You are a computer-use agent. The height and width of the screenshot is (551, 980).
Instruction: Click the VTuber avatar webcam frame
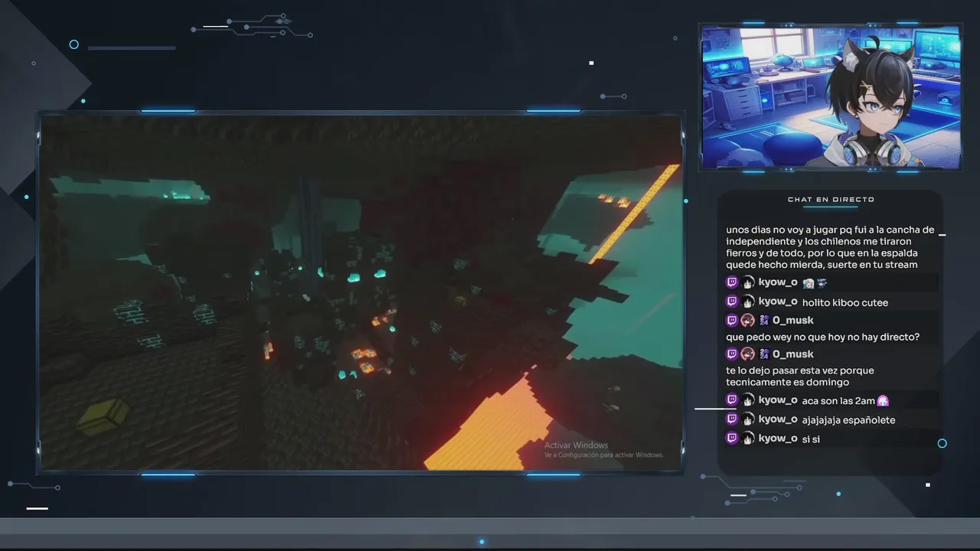(x=831, y=97)
